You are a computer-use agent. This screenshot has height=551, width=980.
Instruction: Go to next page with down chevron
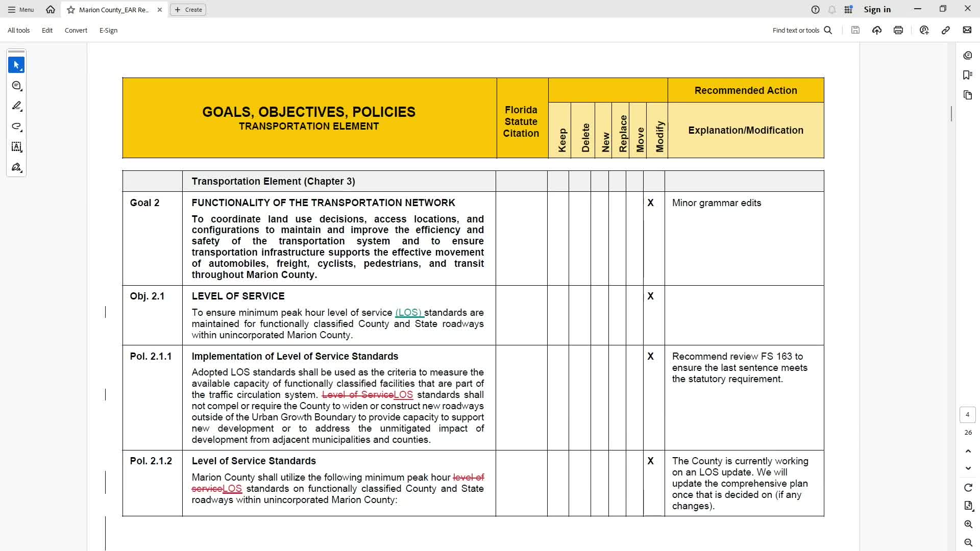click(968, 468)
